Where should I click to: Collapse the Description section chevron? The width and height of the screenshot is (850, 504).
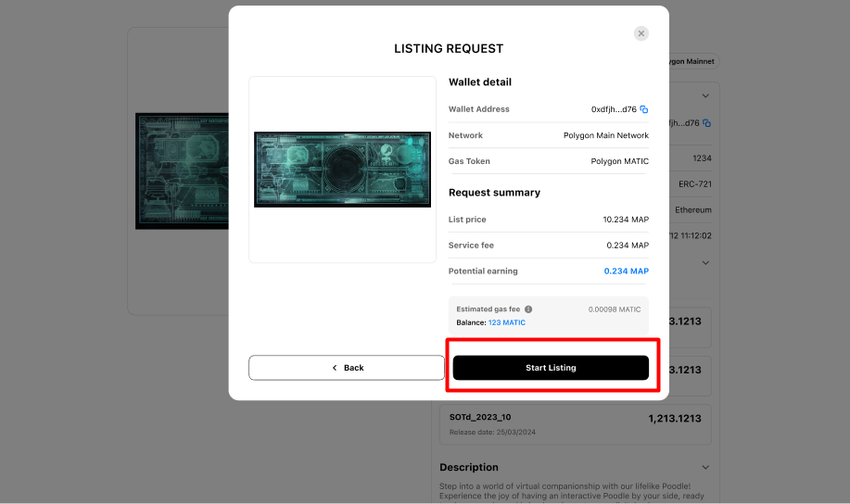click(705, 468)
